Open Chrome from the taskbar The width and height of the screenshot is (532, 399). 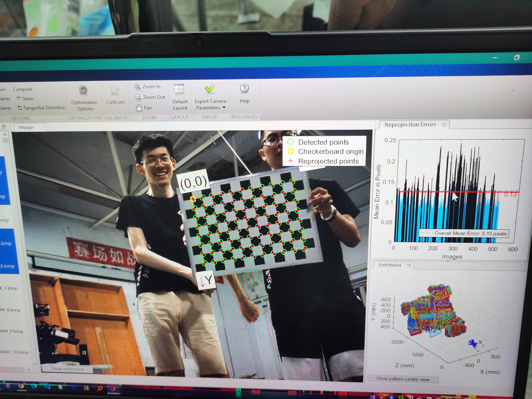tap(21, 386)
